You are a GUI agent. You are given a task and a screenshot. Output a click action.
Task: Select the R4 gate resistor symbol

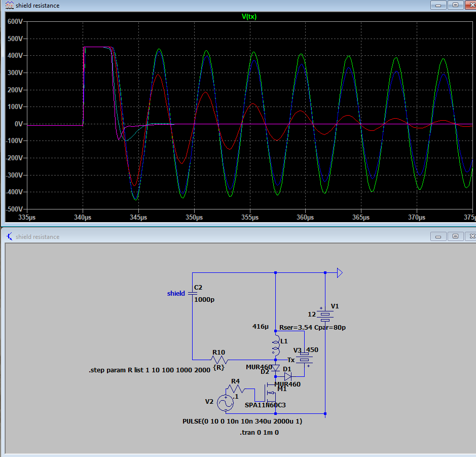pyautogui.click(x=236, y=390)
